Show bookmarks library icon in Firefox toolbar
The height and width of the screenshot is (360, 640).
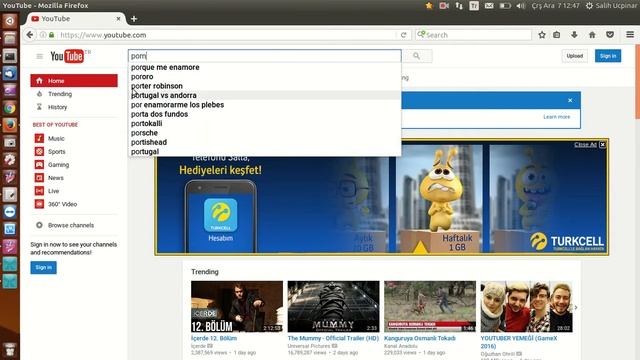click(x=557, y=35)
